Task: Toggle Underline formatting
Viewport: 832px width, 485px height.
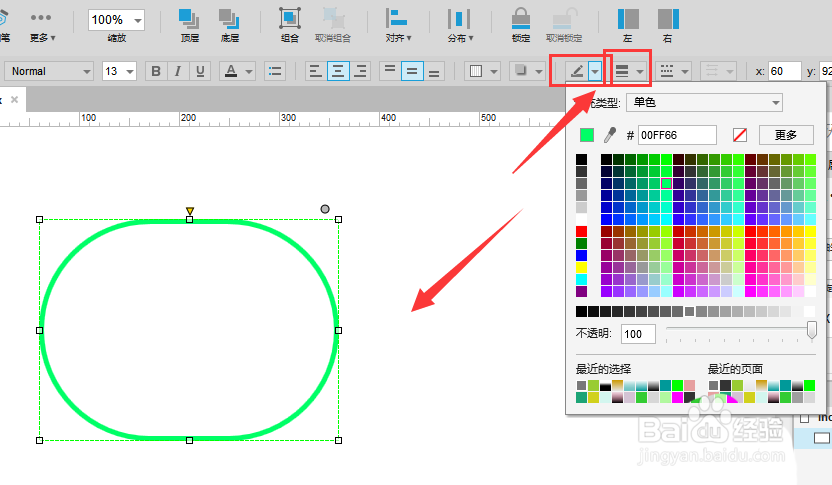Action: [x=200, y=71]
